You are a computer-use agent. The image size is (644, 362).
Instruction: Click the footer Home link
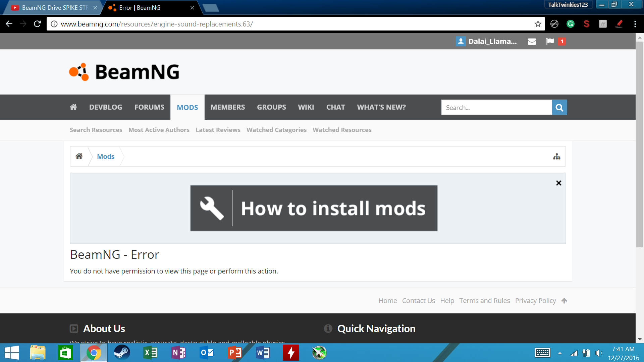coord(388,301)
